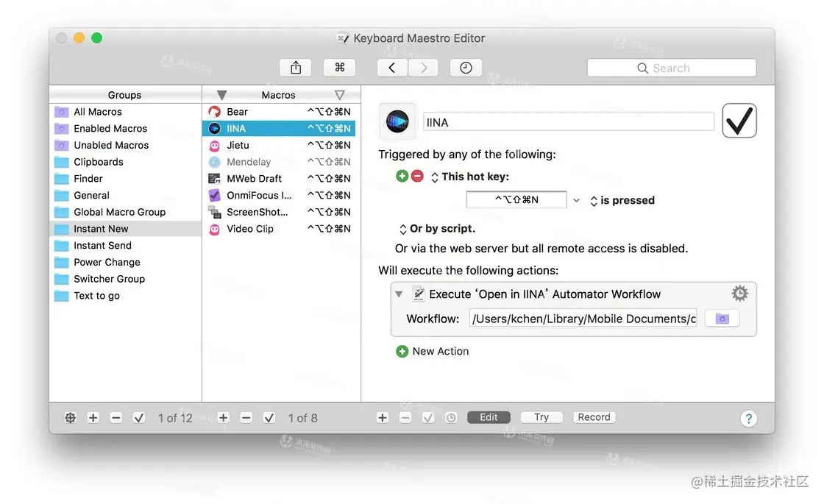This screenshot has height=504, width=824.
Task: Click the hot key entry field
Action: click(516, 199)
